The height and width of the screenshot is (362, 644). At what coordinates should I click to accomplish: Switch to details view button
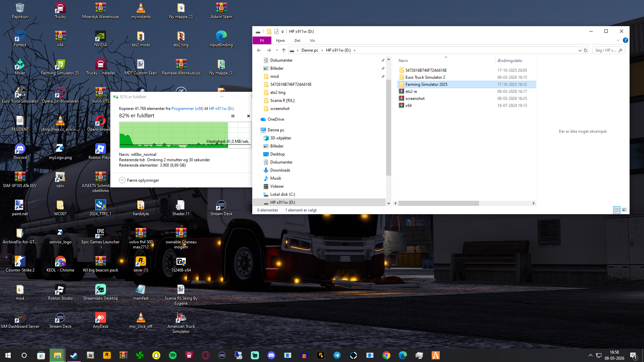point(617,210)
